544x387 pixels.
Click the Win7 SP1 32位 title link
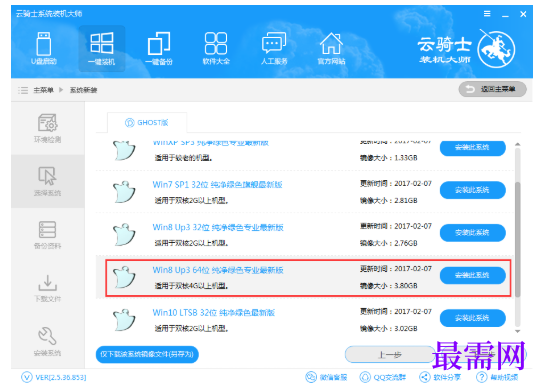coord(218,185)
